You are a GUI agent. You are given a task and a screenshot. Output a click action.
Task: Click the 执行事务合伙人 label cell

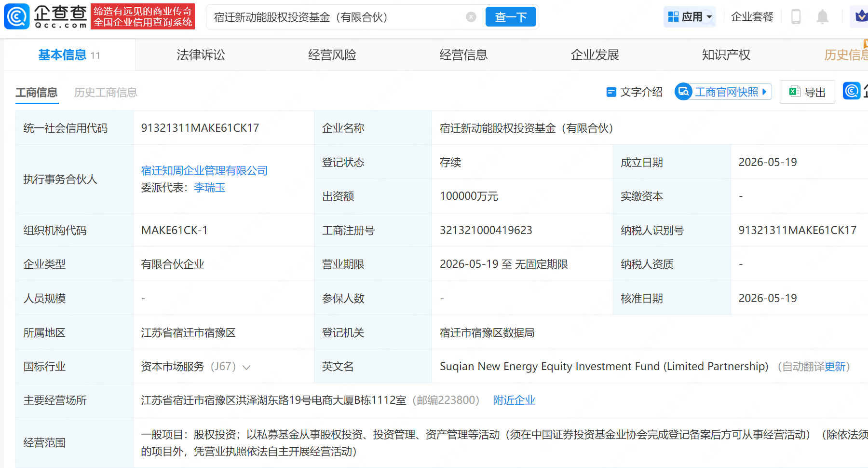[74, 179]
